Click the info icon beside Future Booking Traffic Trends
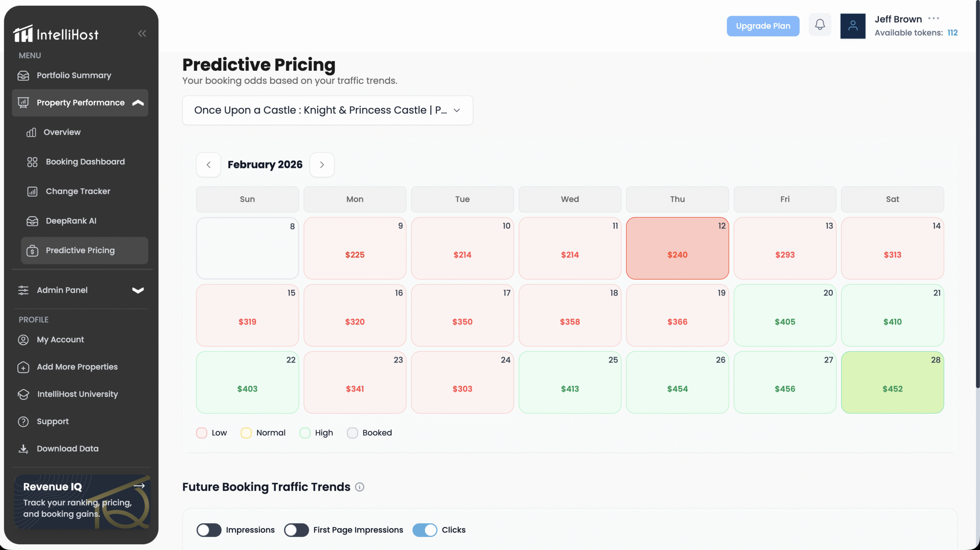This screenshot has width=980, height=550. [359, 487]
